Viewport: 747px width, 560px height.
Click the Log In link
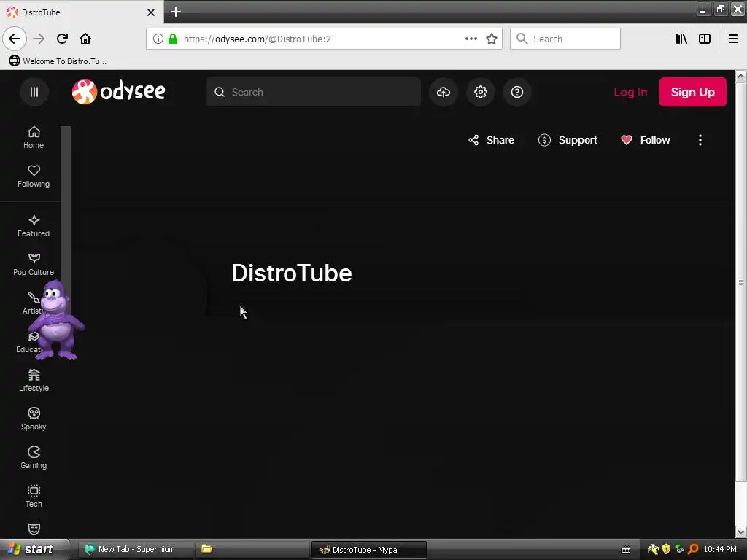pos(630,92)
